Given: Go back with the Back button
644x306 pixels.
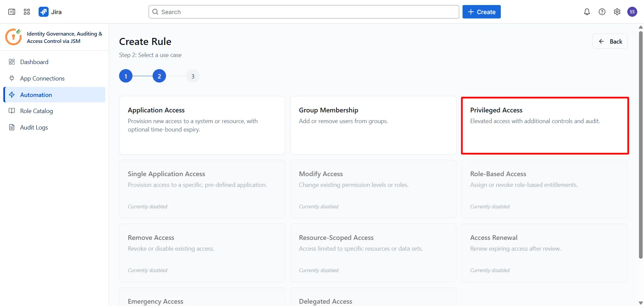Looking at the screenshot, I should pos(610,41).
